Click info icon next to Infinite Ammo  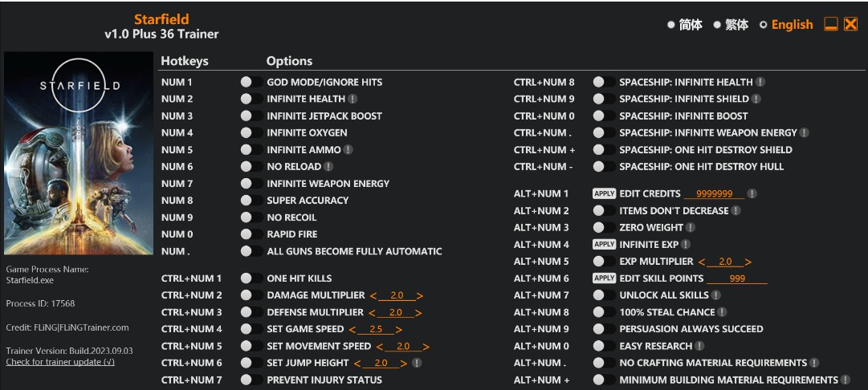point(348,149)
